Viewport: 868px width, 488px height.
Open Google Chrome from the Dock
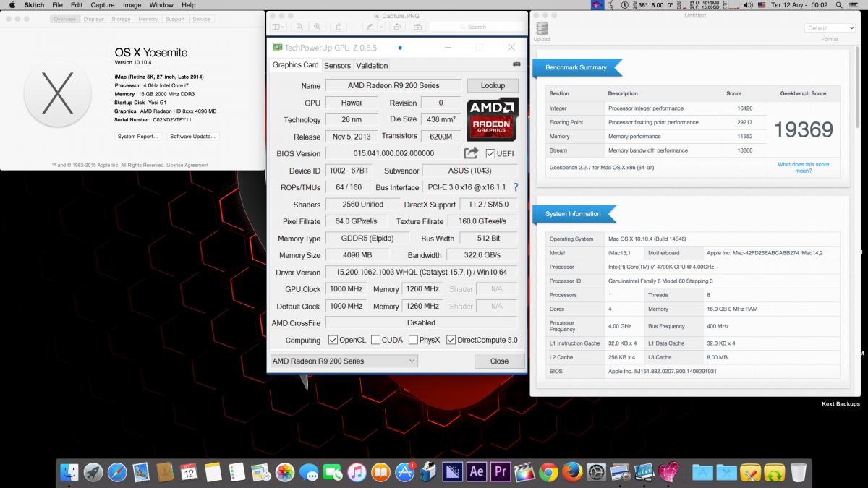[548, 472]
